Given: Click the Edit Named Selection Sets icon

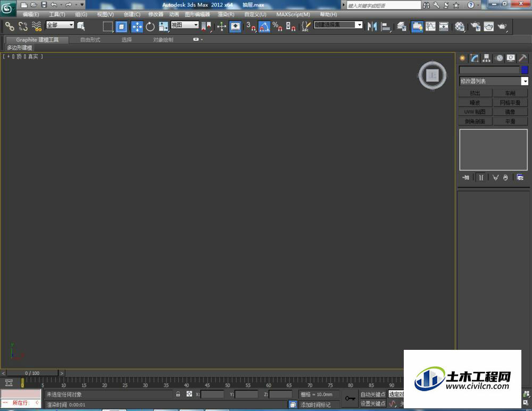Looking at the screenshot, I should 306,27.
